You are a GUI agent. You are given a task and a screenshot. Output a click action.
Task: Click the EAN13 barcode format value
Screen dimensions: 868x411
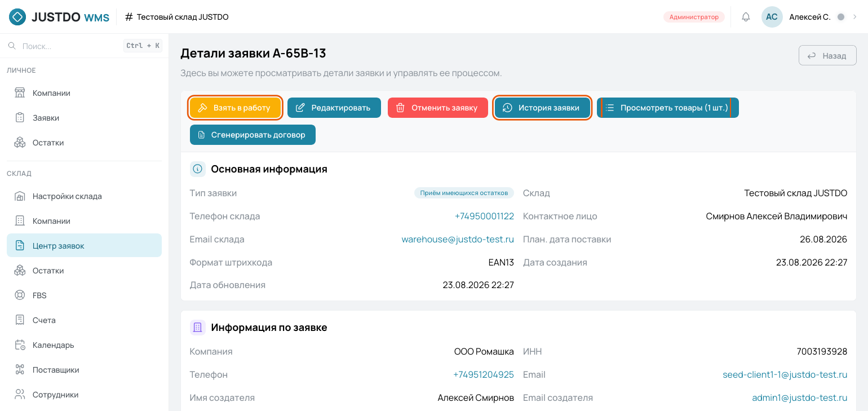[501, 262]
